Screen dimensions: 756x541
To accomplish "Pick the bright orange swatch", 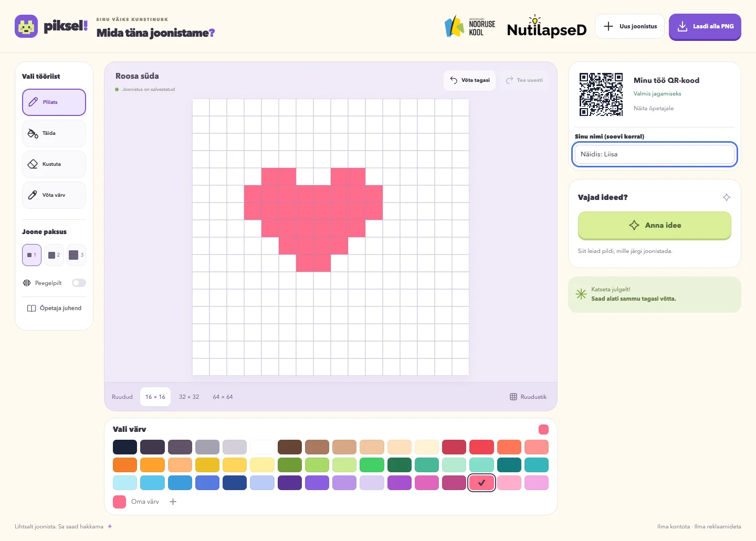I will (x=125, y=465).
